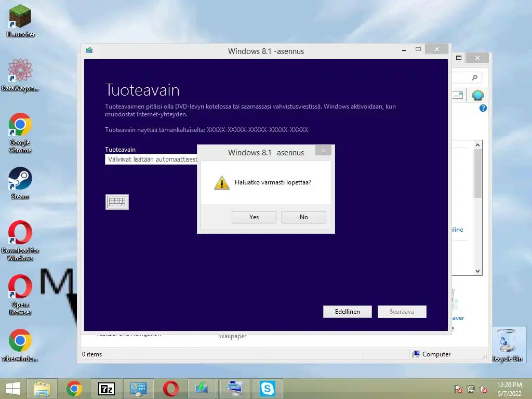The height and width of the screenshot is (399, 532).
Task: Open the on-screen keyboard taskbar icon
Action: pyautogui.click(x=235, y=389)
